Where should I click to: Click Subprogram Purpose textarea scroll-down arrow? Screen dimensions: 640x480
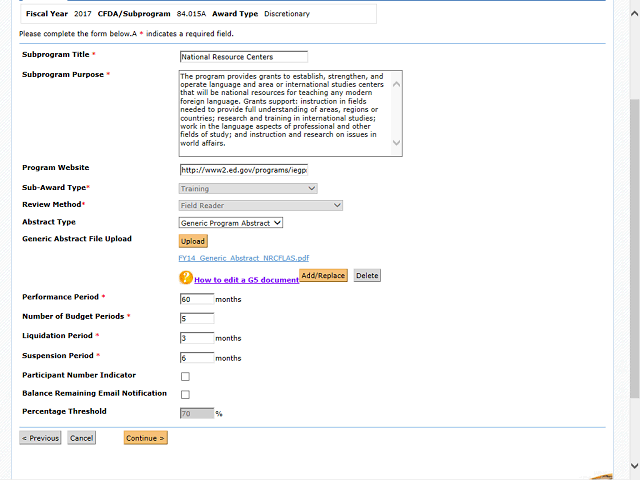coord(396,142)
